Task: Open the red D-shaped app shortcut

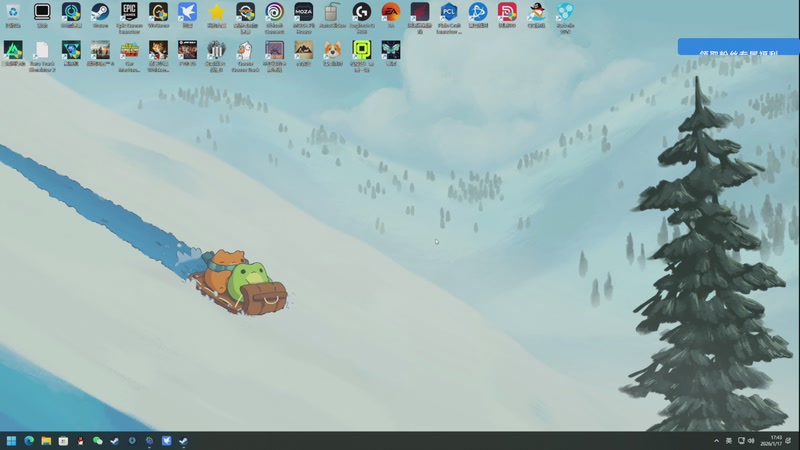Action: pos(507,14)
